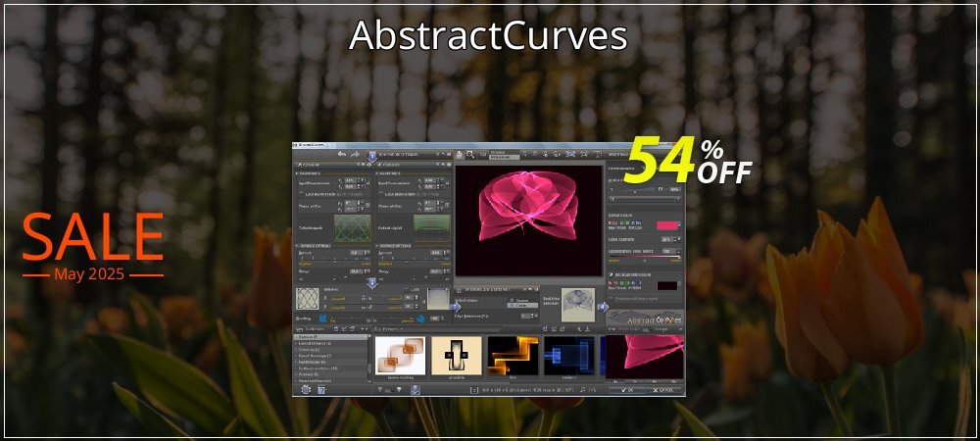The width and height of the screenshot is (980, 441).
Task: Open the settings gear at window bottom
Action: (x=306, y=390)
